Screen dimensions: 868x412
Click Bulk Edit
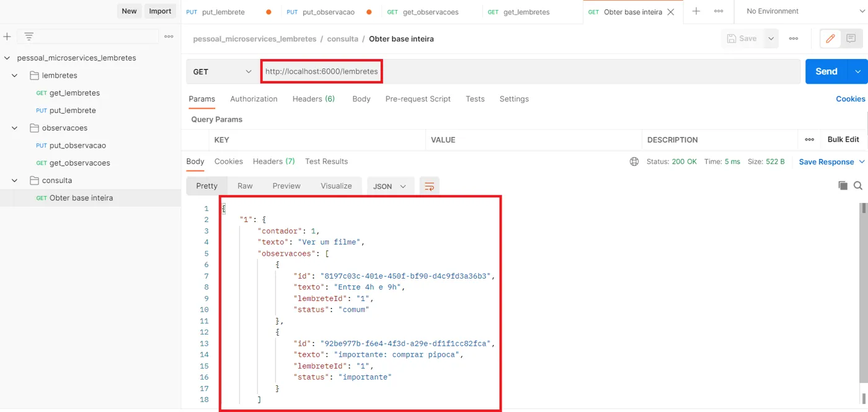[843, 140]
